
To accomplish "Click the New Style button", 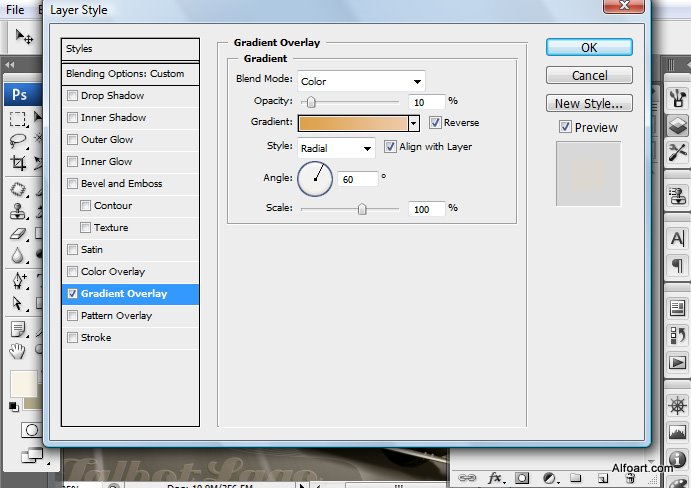I will coord(589,103).
